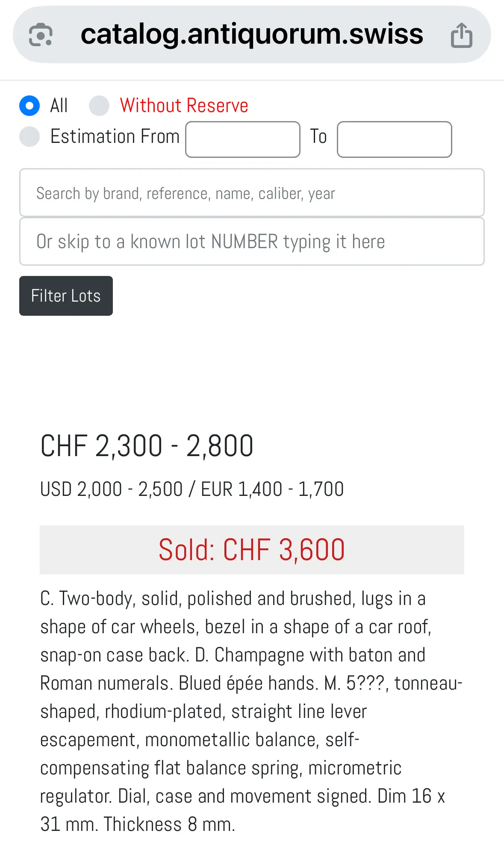Click the skip to lot NUMBER field
This screenshot has height=857, width=504.
(252, 242)
